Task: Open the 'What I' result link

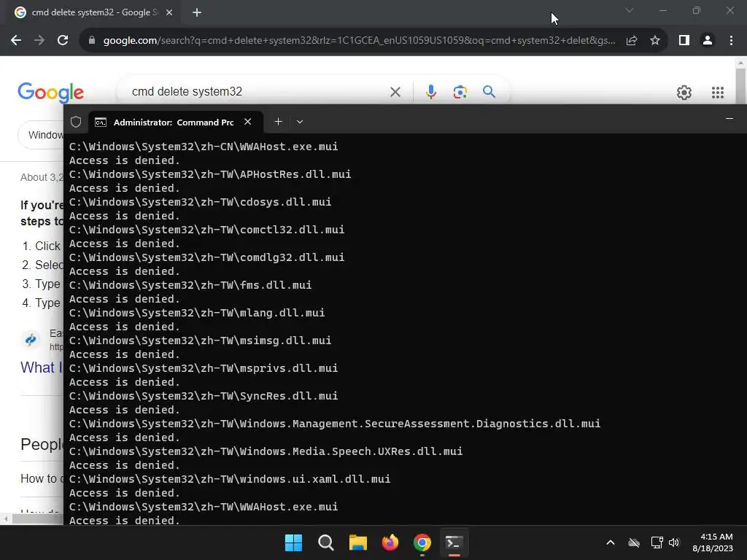Action: point(42,367)
